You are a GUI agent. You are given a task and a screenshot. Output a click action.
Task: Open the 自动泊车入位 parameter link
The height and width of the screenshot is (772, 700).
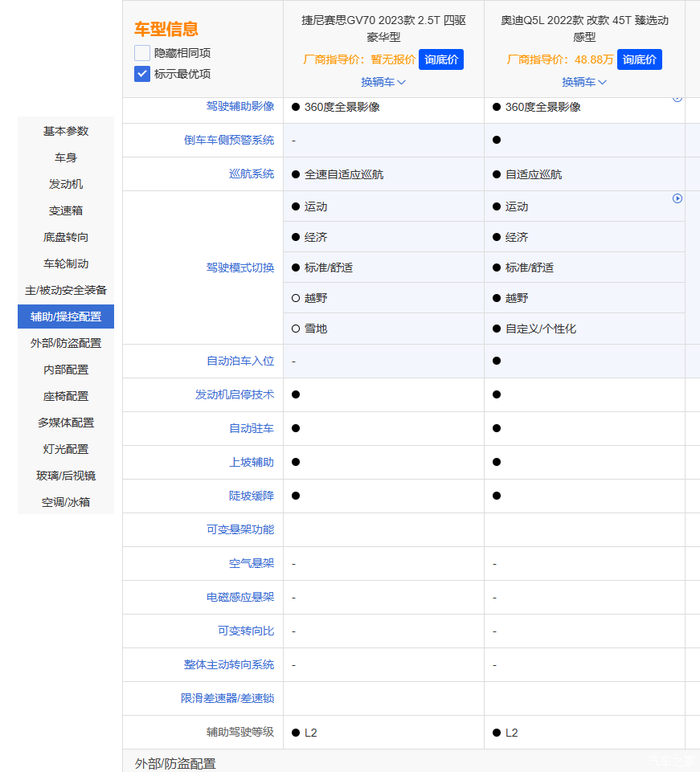pyautogui.click(x=240, y=361)
